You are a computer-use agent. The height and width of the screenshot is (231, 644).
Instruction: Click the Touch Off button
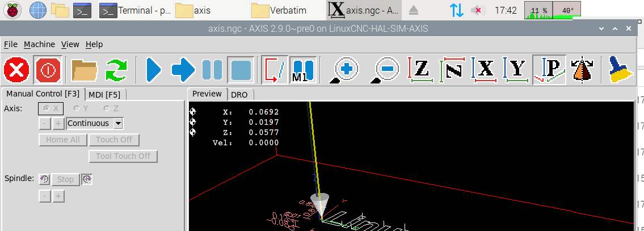pos(114,140)
